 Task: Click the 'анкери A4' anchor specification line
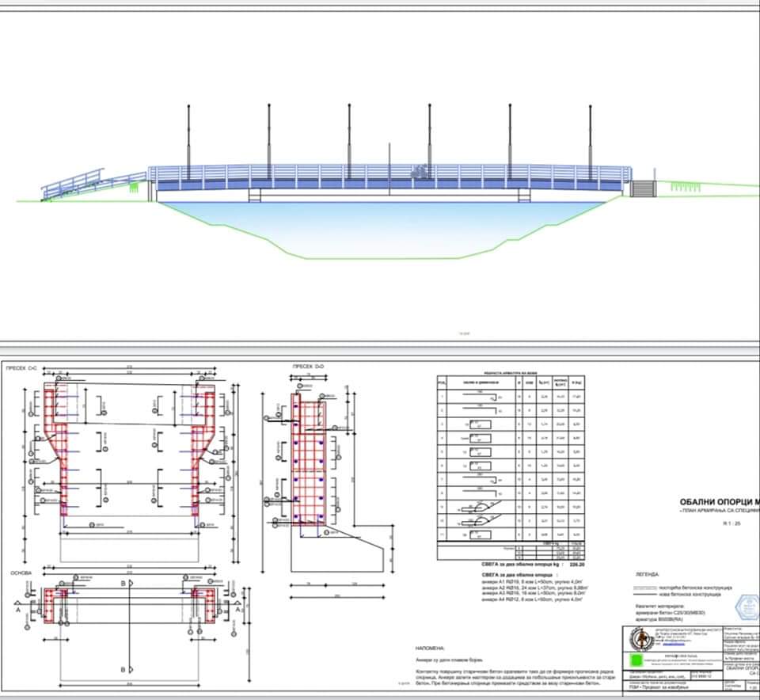coord(532,599)
